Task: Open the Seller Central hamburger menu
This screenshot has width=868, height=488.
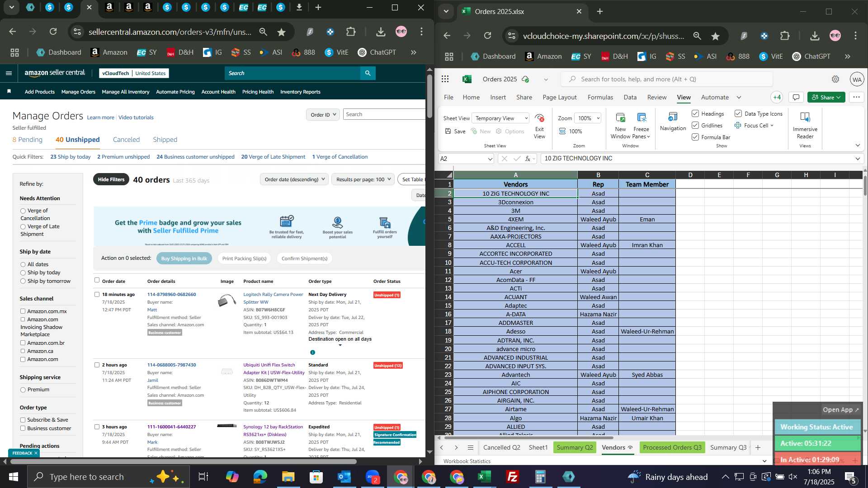Action: click(x=9, y=73)
